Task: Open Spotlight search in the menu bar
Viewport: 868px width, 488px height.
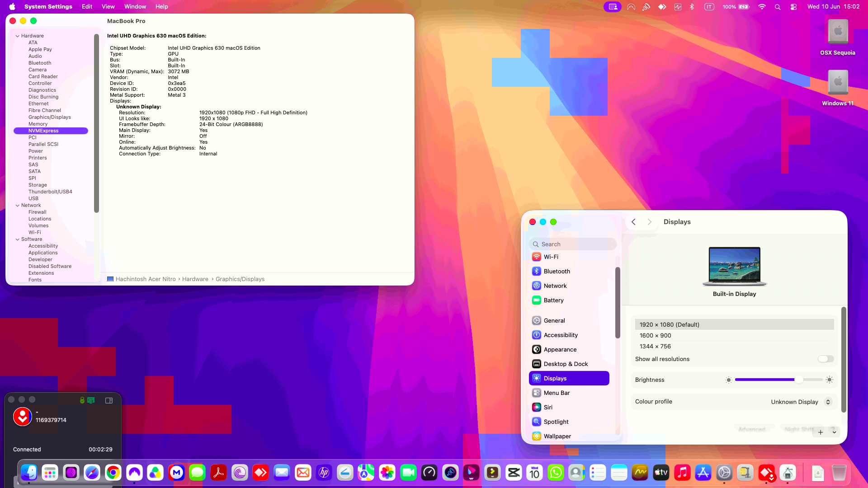Action: point(778,7)
